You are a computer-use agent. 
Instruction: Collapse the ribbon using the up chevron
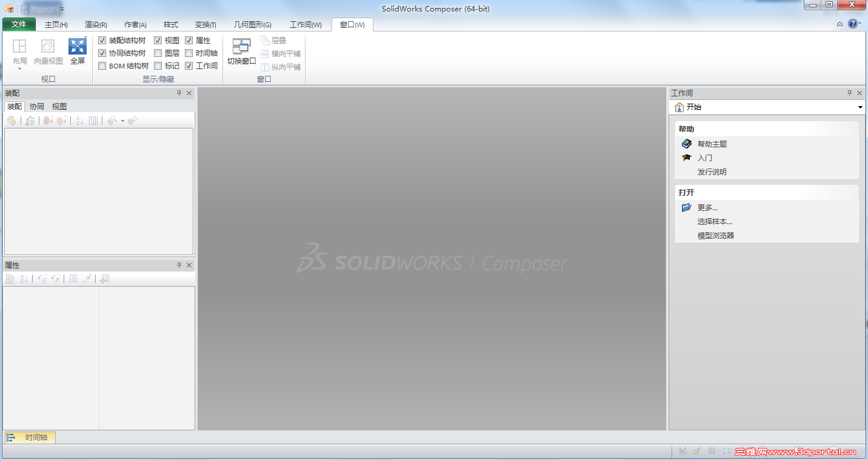click(840, 24)
